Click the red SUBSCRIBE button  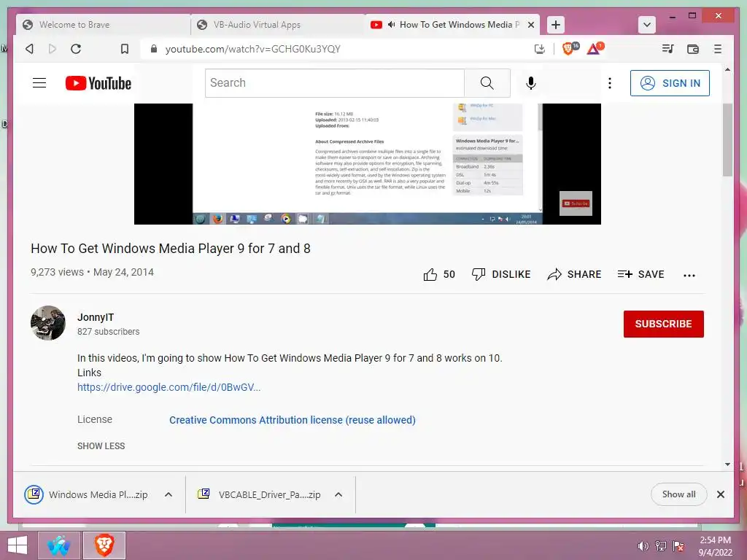[663, 324]
